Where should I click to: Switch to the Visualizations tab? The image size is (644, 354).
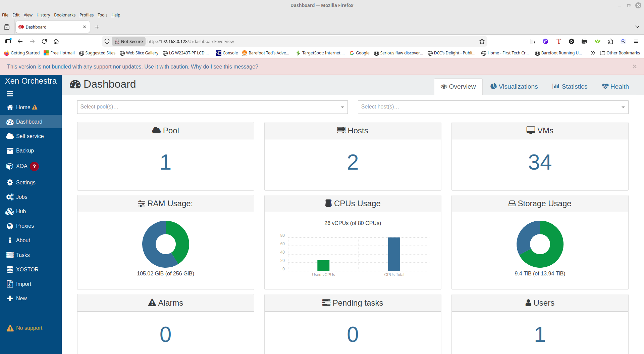click(514, 87)
